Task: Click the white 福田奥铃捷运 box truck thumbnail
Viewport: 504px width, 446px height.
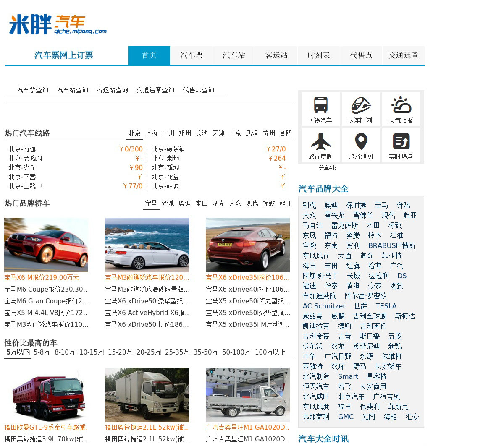Action: 147,395
